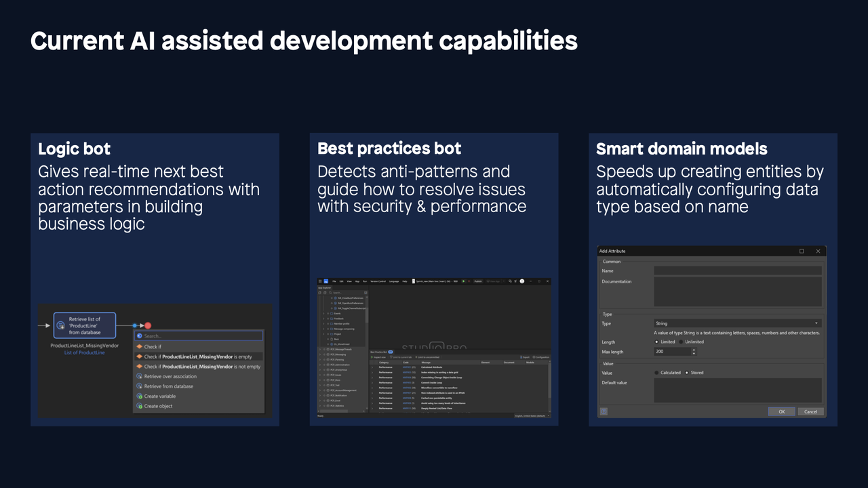This screenshot has width=868, height=488.
Task: Open the Type dropdown showing String
Action: pos(738,323)
